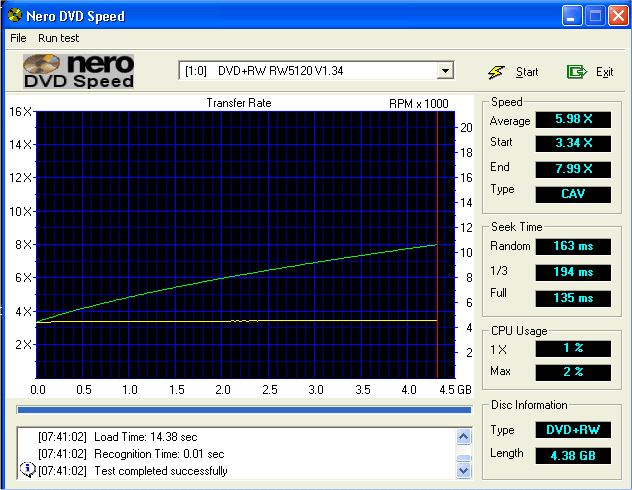Select the Average speed value field
632x490 pixels.
(573, 120)
